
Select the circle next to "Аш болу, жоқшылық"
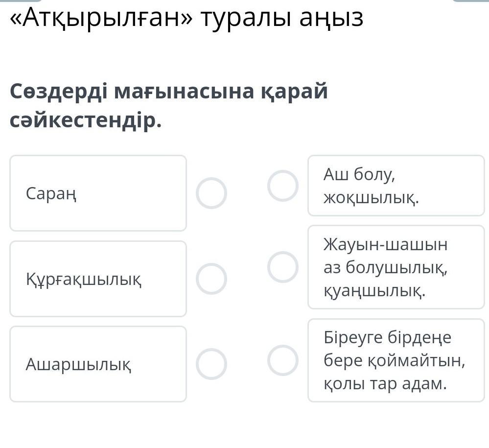click(283, 186)
